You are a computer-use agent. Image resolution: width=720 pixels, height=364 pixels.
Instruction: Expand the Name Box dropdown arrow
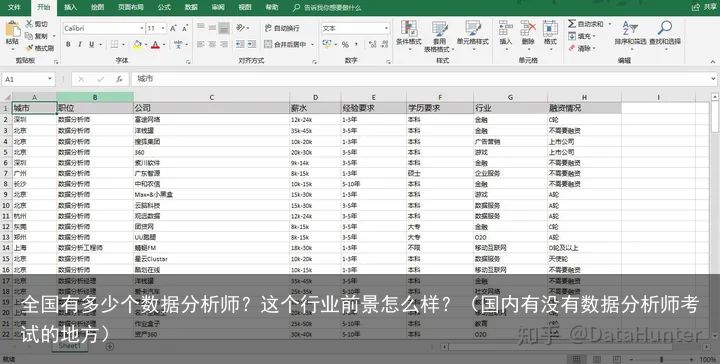pyautogui.click(x=50, y=79)
